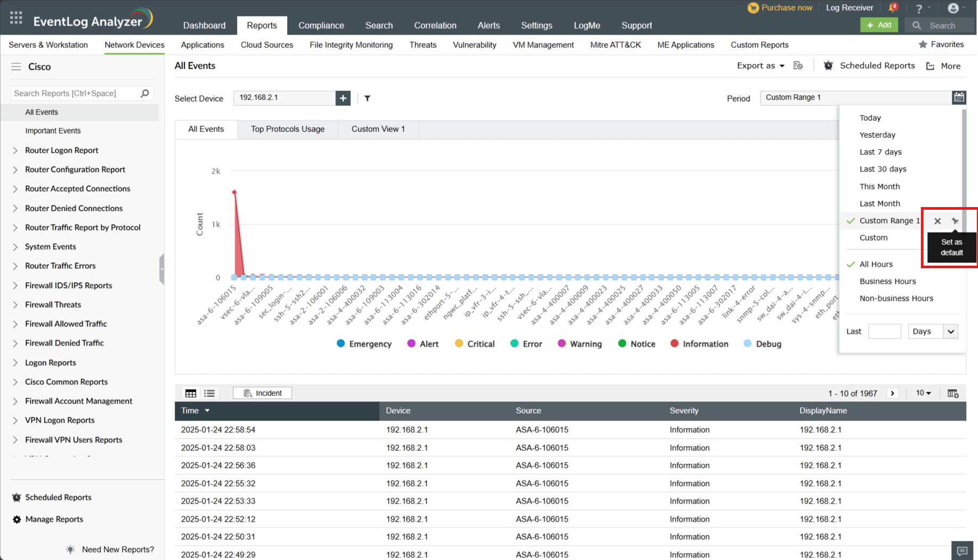Open Log Receiver link

(x=849, y=8)
